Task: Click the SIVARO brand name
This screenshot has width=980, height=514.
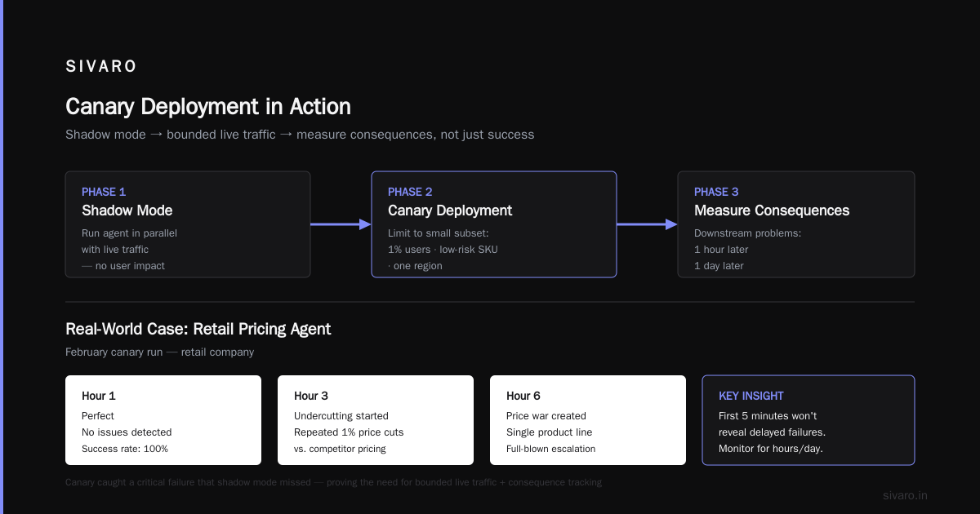Action: 101,67
